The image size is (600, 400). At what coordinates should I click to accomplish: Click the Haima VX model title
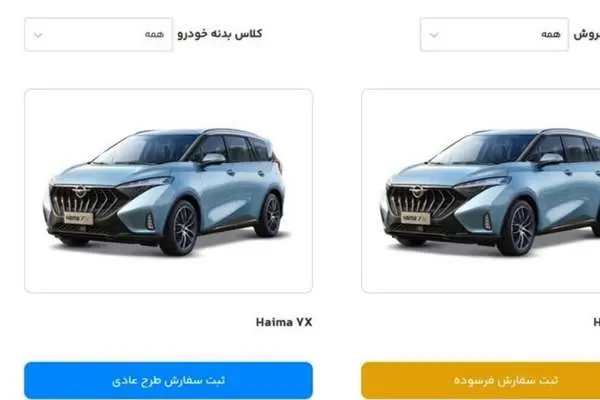point(284,322)
